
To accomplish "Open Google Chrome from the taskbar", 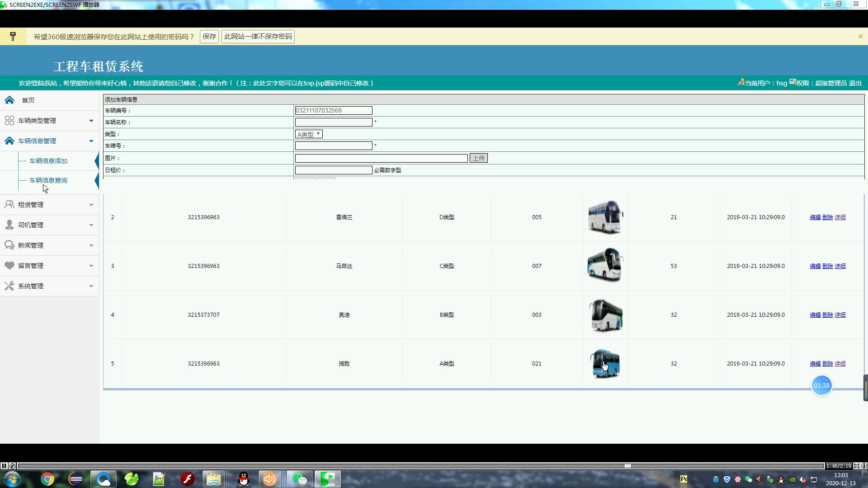I will 47,479.
